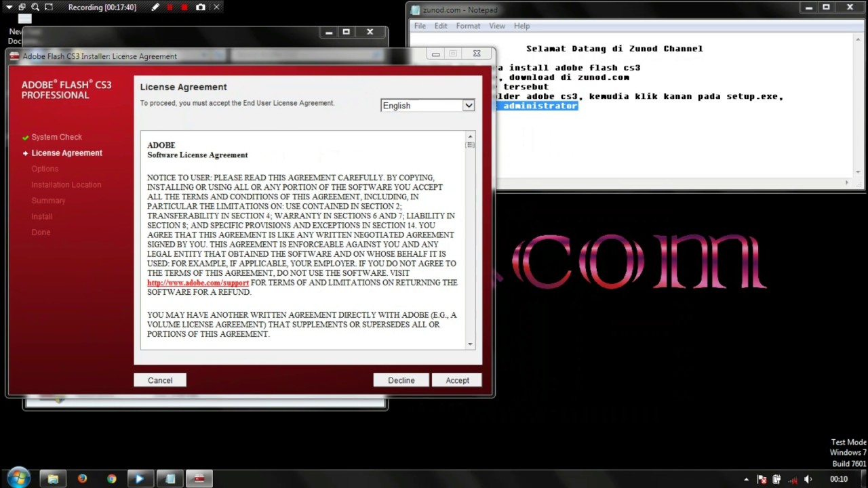Click the Adobe Flash installer title bar icon
The image size is (868, 488).
tap(15, 56)
